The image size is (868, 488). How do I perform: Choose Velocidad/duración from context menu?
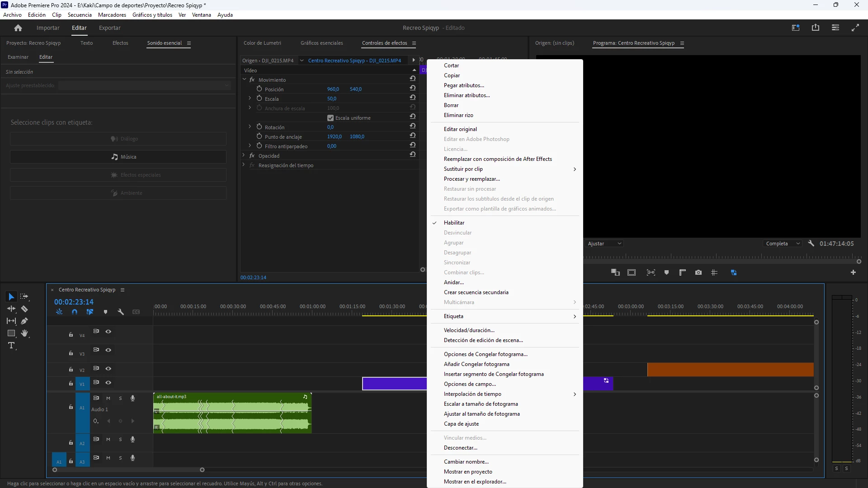[x=469, y=330]
